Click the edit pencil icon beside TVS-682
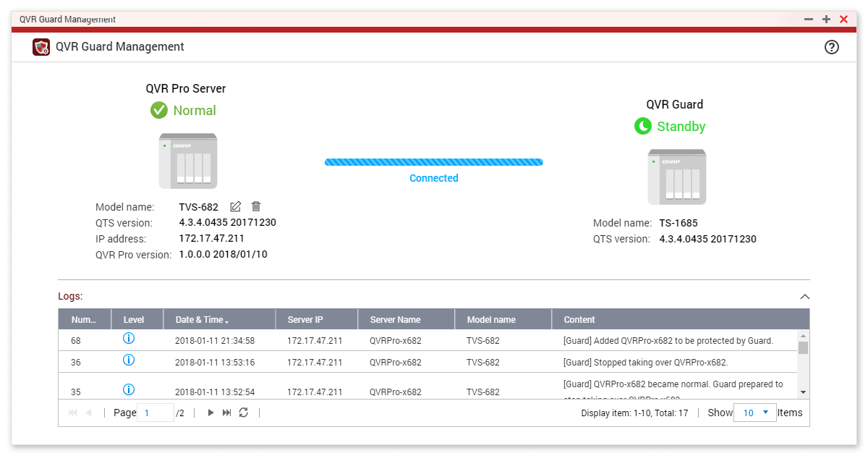Viewport: 868px width, 456px height. click(x=235, y=207)
